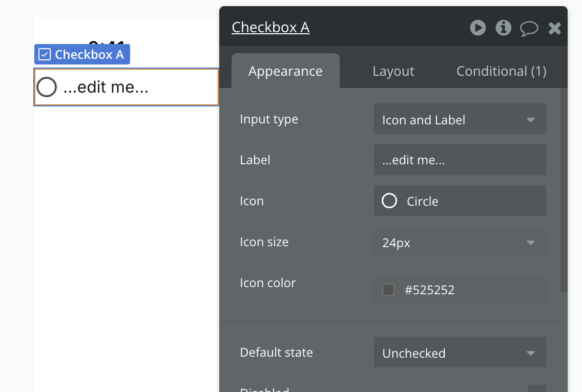Open the Input type dropdown

460,119
